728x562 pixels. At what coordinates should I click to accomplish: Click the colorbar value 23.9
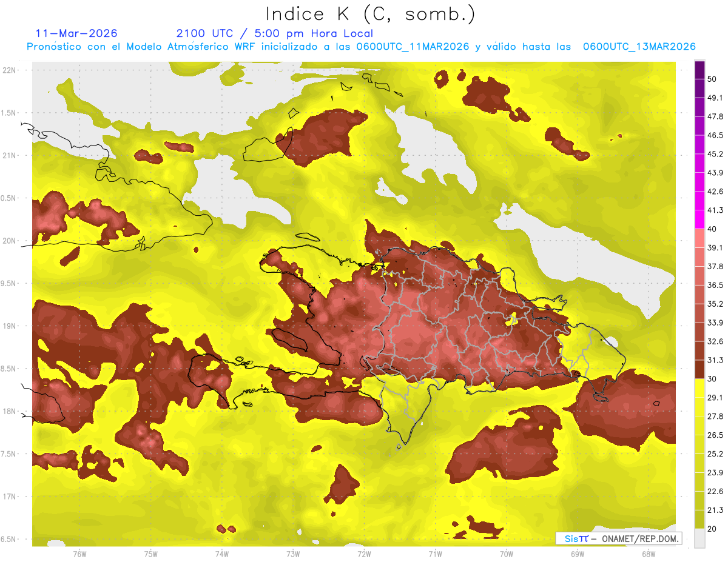tap(715, 473)
